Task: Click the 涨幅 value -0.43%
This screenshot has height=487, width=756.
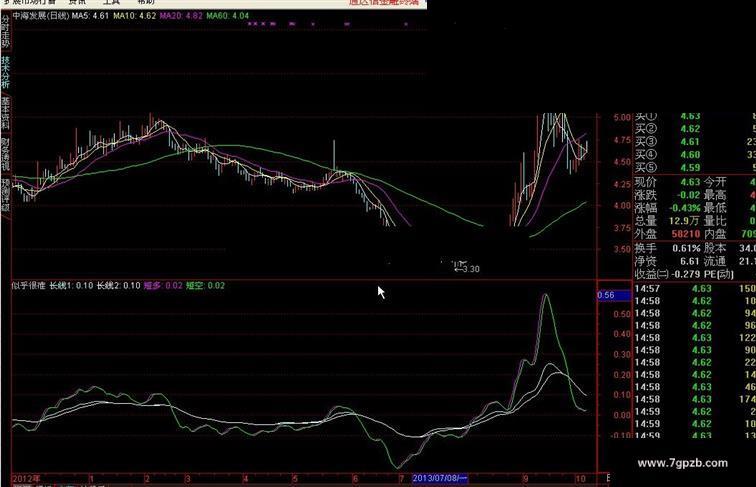Action: coord(685,208)
